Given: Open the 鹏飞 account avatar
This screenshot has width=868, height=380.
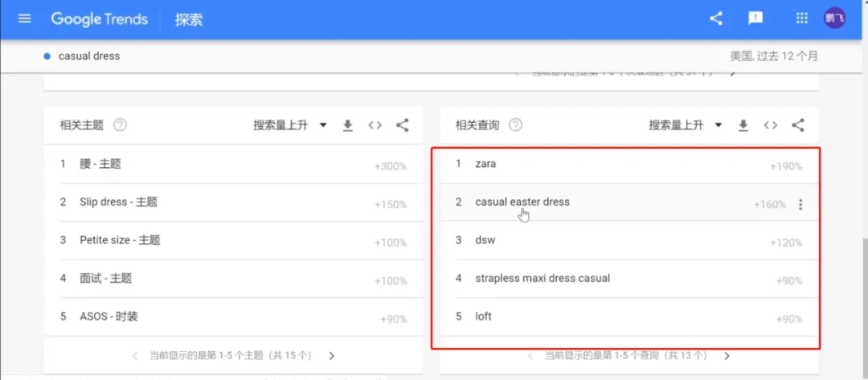Looking at the screenshot, I should click(x=835, y=18).
